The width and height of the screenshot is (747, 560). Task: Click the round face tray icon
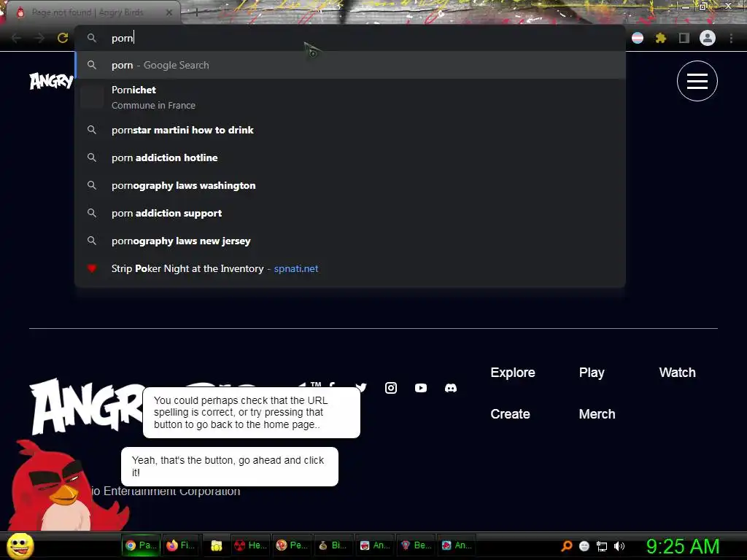584,546
